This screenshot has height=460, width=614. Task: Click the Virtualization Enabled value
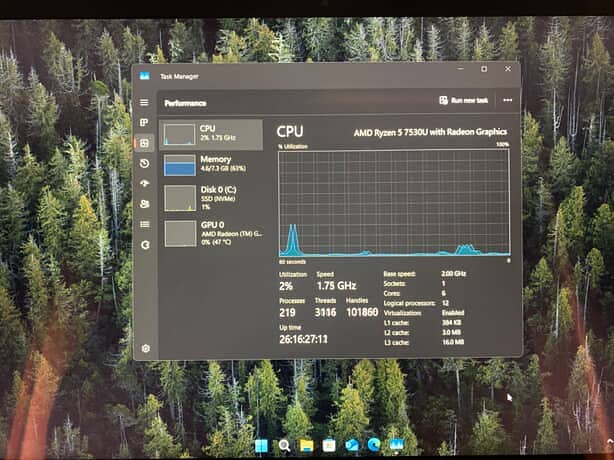point(453,313)
